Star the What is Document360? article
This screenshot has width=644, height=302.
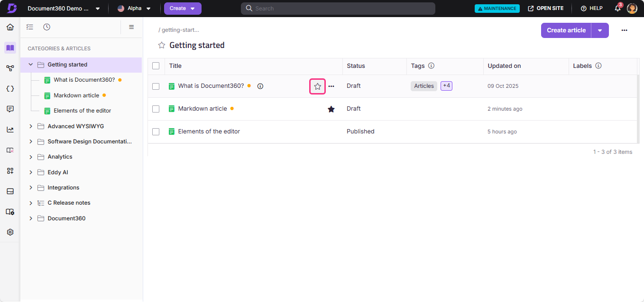pos(318,86)
